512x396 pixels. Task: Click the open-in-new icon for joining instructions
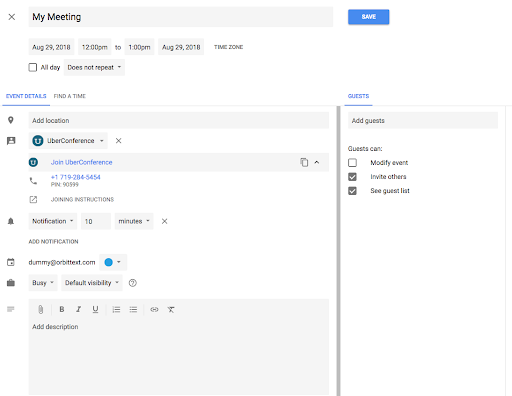[x=33, y=200]
